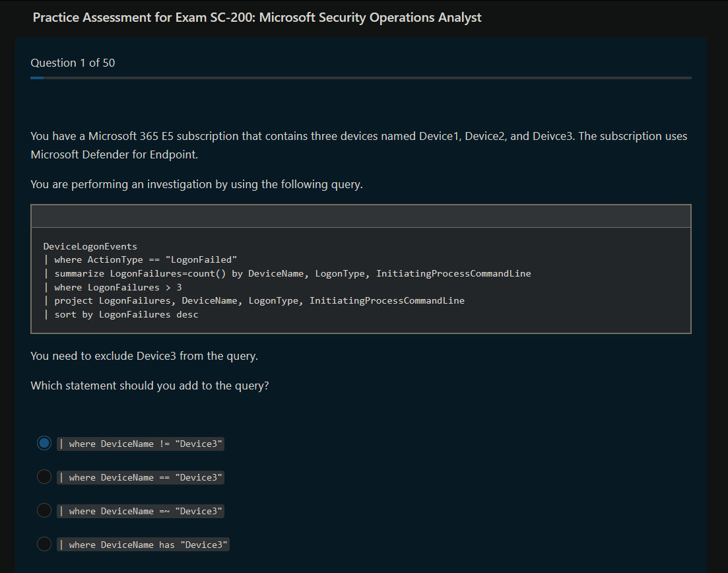The width and height of the screenshot is (728, 573).
Task: Click the "You need to exclude Device3" sentence
Action: coord(144,356)
